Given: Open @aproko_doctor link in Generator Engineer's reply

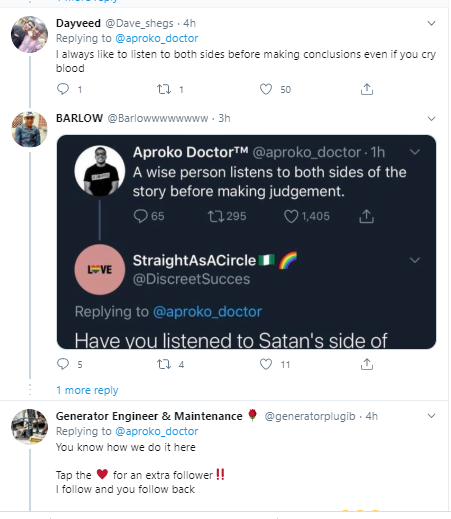Looking at the screenshot, I should point(157,431).
